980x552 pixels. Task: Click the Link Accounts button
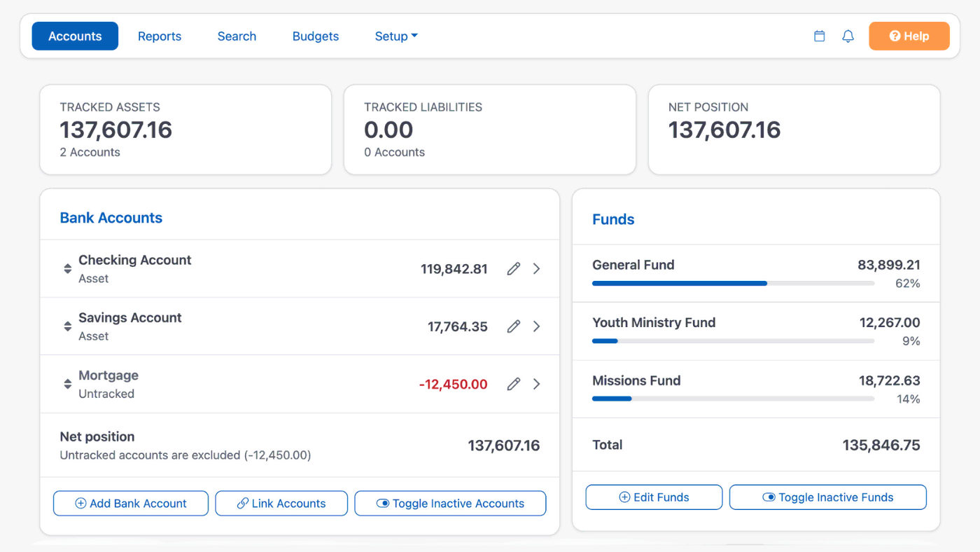pyautogui.click(x=281, y=504)
